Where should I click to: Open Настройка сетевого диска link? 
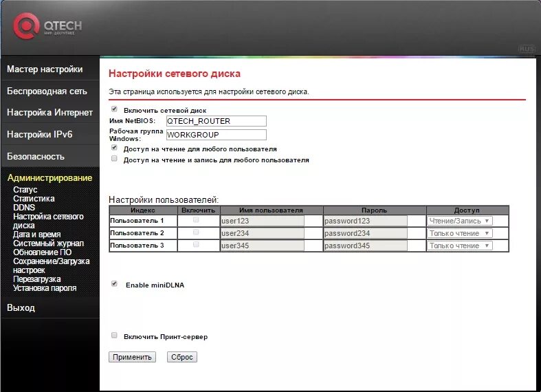pos(48,221)
